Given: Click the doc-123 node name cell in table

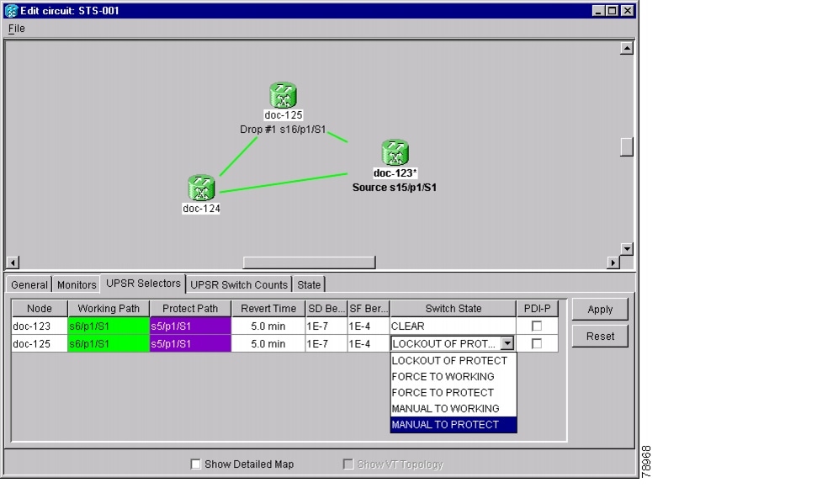Looking at the screenshot, I should (40, 326).
